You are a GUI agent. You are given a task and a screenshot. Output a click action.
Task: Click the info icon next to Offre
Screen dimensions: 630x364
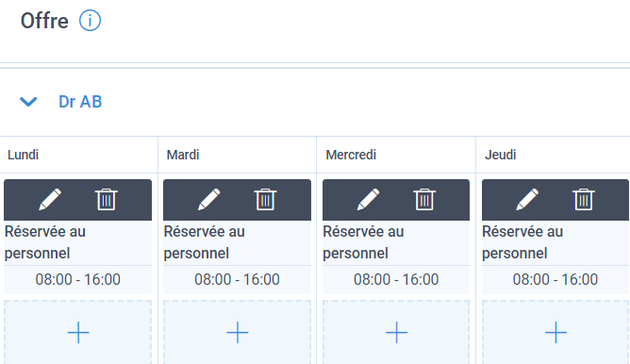click(x=90, y=21)
